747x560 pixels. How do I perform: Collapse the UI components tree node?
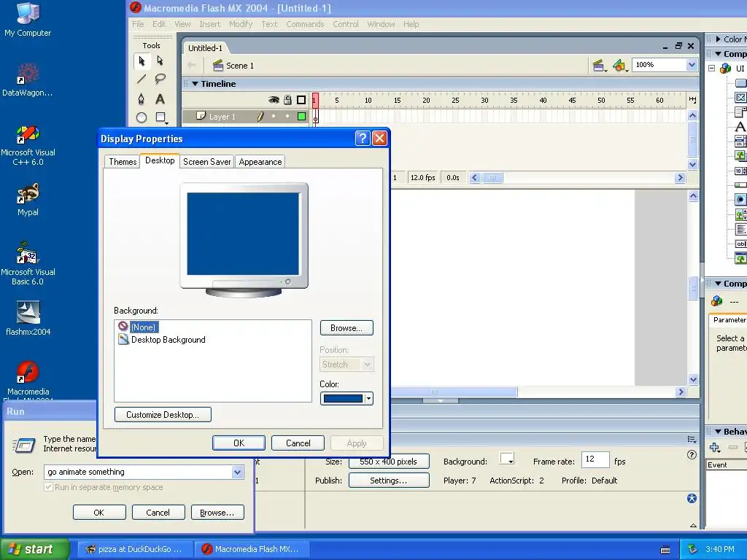[x=711, y=68]
